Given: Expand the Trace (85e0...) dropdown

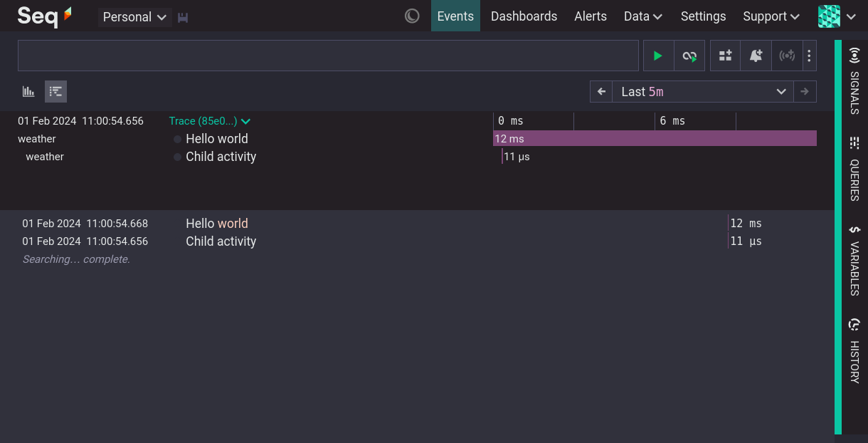Looking at the screenshot, I should tap(210, 121).
